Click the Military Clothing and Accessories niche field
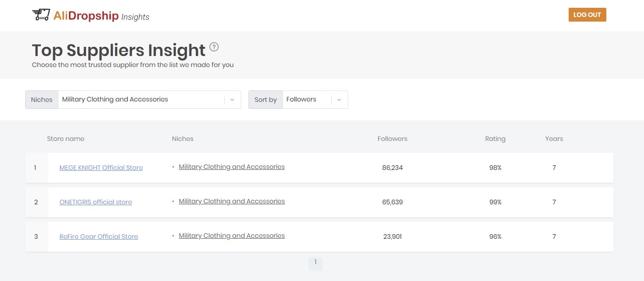This screenshot has width=644, height=281. (141, 100)
